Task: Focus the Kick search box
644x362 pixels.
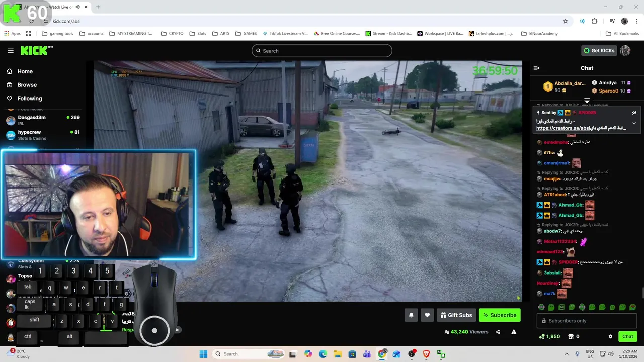Action: (322, 51)
